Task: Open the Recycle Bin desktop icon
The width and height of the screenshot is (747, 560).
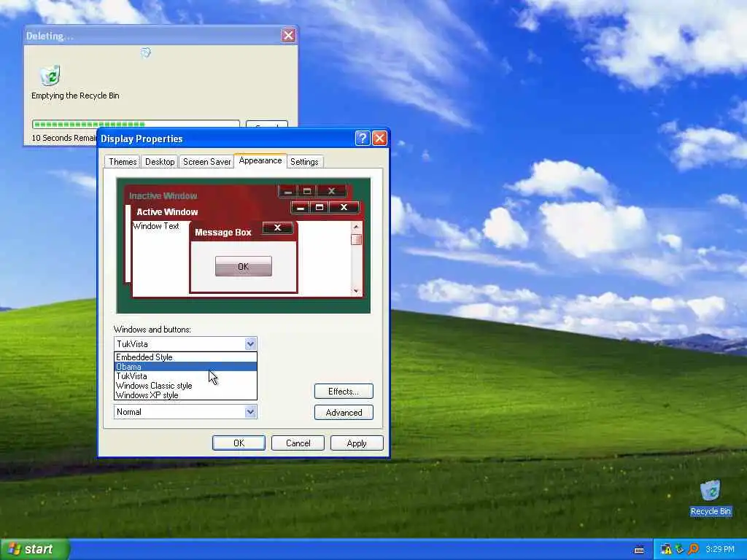Action: tap(710, 497)
